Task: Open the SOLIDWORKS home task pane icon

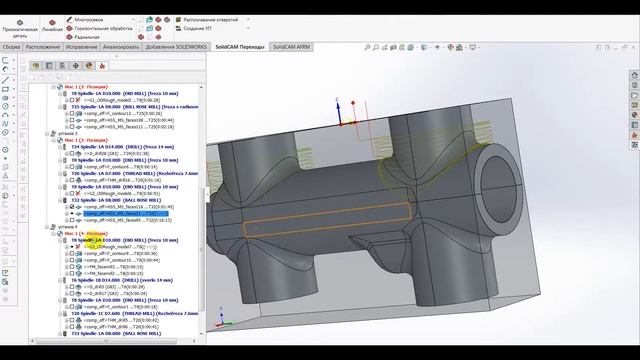Action: [x=634, y=75]
